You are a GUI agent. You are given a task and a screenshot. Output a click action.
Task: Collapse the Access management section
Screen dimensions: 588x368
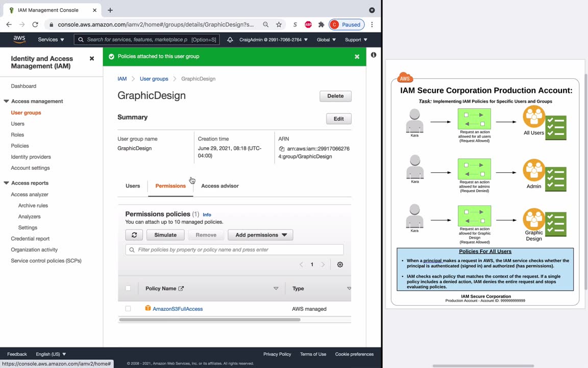coord(6,101)
